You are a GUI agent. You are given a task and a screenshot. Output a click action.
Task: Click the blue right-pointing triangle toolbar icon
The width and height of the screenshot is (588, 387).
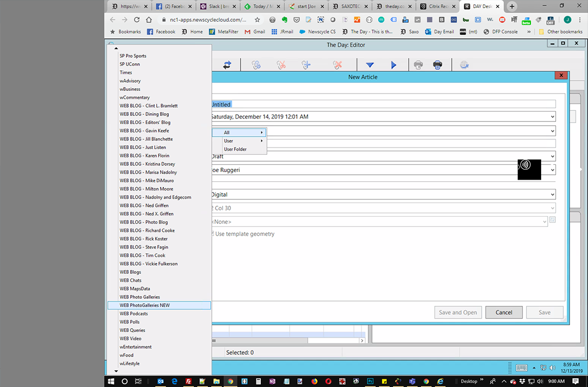click(x=394, y=65)
